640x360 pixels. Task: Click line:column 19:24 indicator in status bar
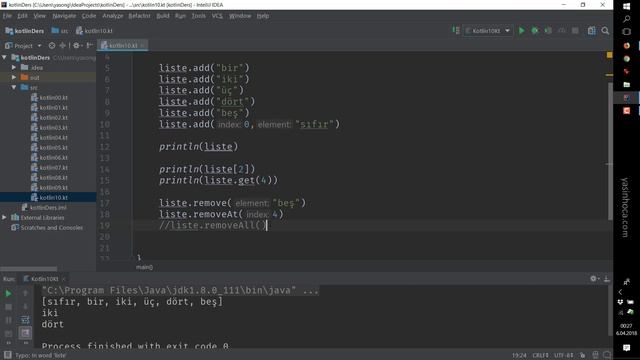point(519,355)
